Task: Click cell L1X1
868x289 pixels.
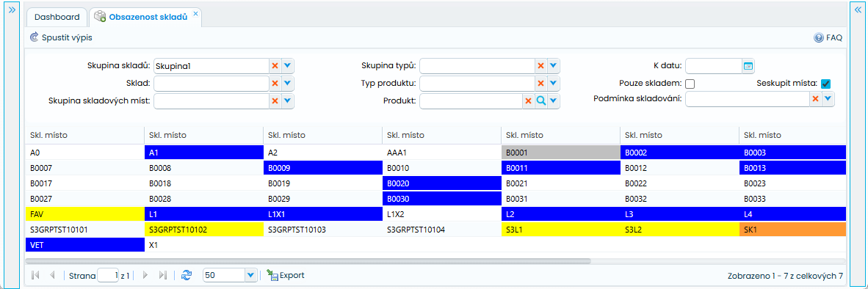Action: pos(322,214)
